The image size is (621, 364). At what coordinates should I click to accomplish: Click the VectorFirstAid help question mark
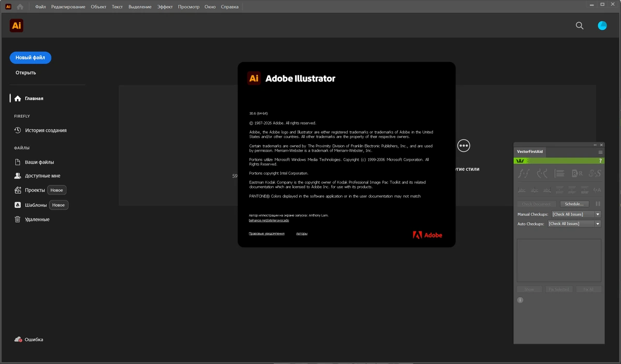click(600, 161)
